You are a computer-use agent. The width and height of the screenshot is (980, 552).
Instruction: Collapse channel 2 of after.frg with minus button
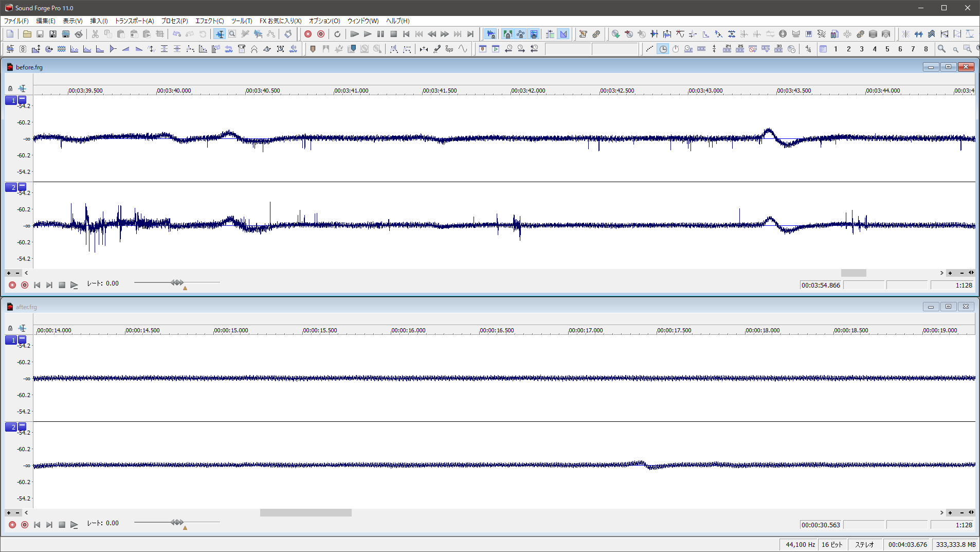coord(22,426)
